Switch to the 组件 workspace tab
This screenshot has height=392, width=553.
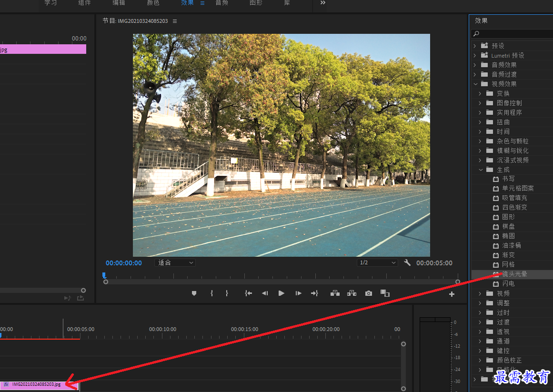point(85,3)
